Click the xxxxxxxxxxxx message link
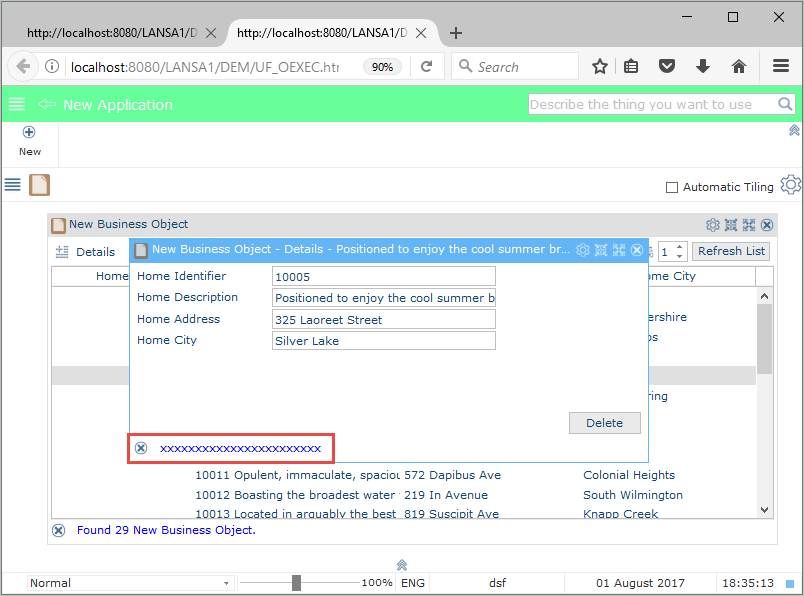 tap(240, 449)
